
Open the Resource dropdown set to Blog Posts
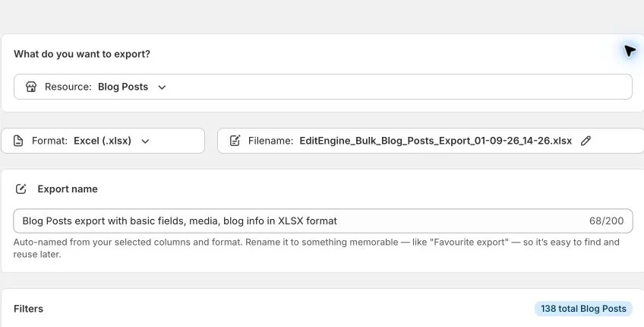(323, 87)
